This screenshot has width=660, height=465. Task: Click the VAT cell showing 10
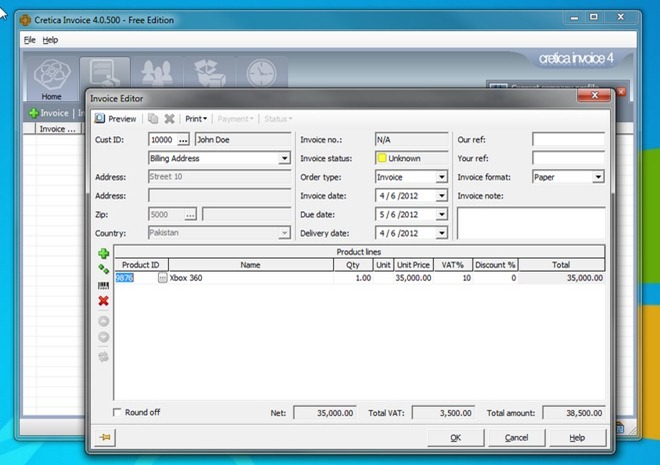pos(452,278)
